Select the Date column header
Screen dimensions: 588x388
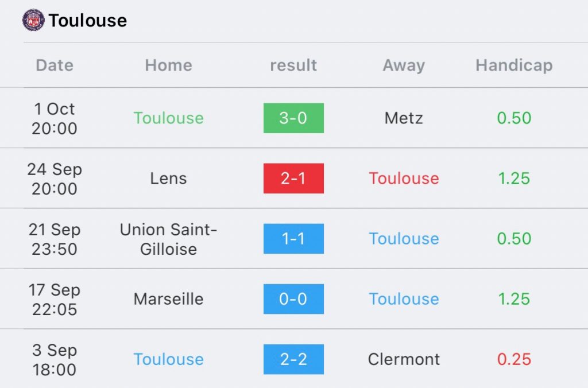[x=55, y=65]
